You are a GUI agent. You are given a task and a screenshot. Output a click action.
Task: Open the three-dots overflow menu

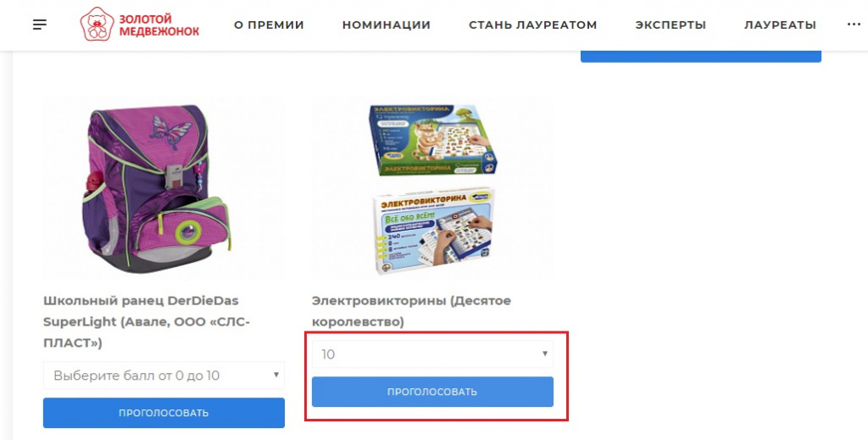click(x=854, y=25)
